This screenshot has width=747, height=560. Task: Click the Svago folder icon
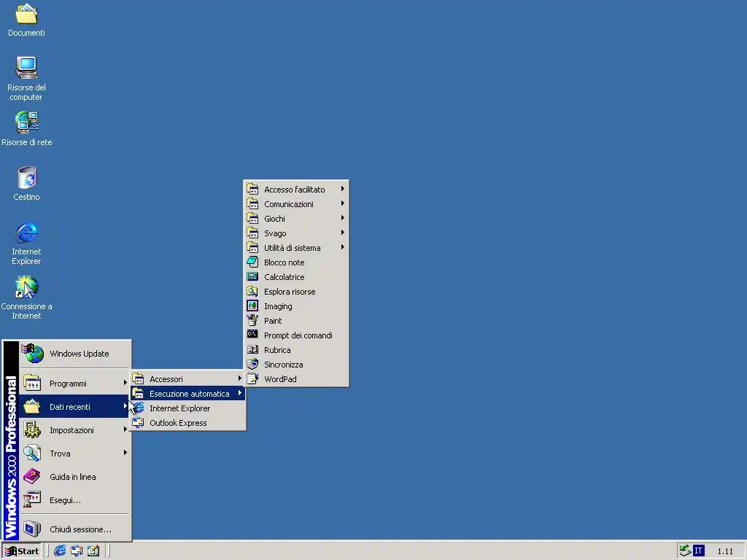[x=252, y=233]
